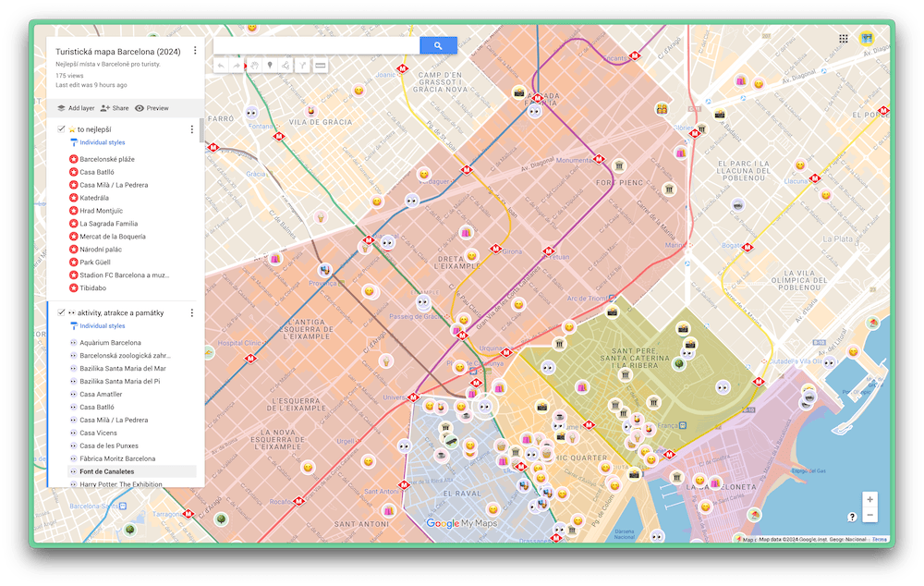Click the blue search magnifier button
This screenshot has width=924, height=586.
tap(438, 45)
